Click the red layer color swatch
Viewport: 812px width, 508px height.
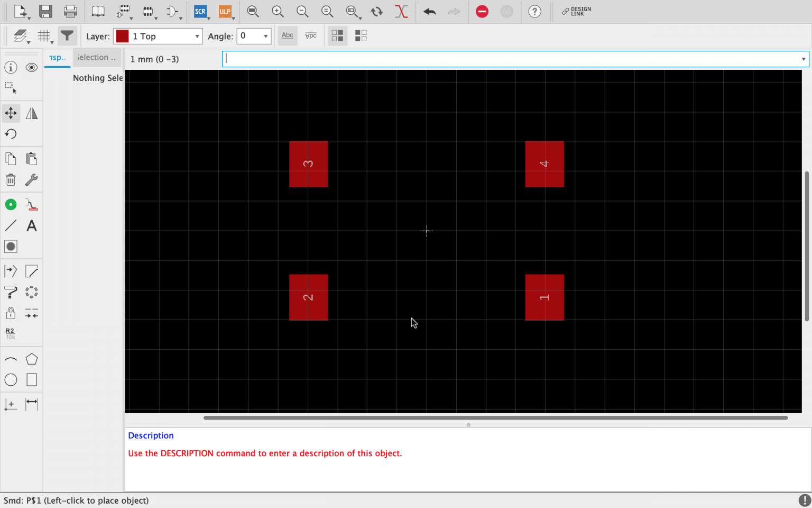pyautogui.click(x=122, y=36)
